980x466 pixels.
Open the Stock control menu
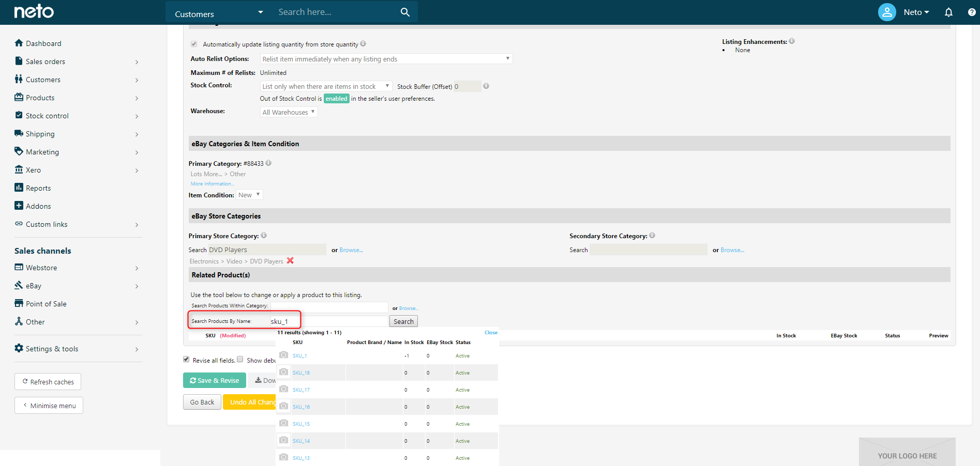click(x=47, y=116)
